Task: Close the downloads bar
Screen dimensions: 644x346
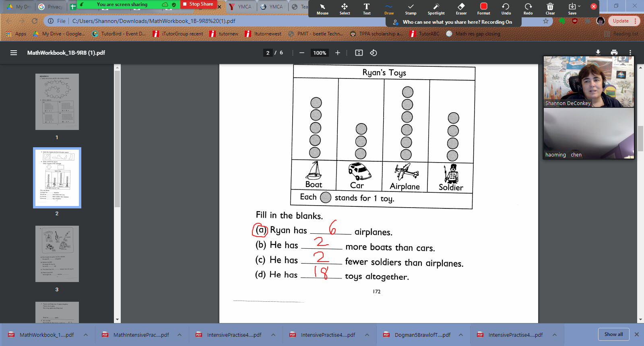Action: pos(637,334)
